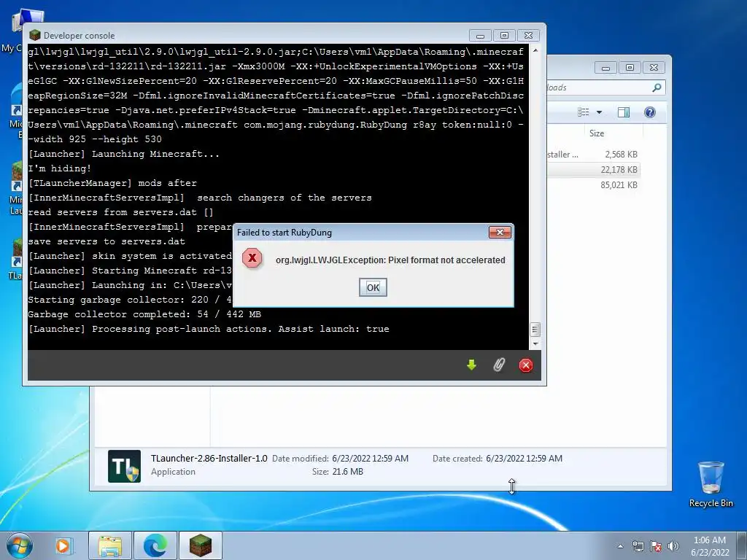Open Microsoft Edge from the taskbar
Image resolution: width=747 pixels, height=560 pixels.
click(x=155, y=545)
